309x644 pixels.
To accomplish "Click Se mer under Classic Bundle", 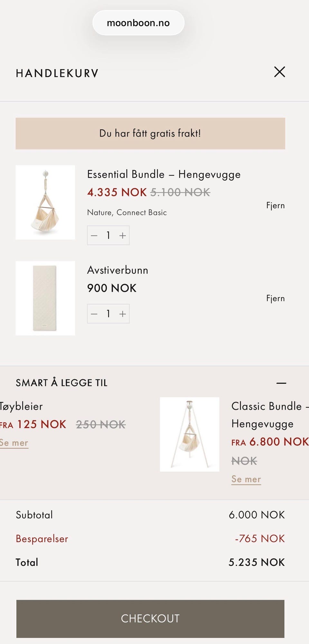I will coord(246,479).
